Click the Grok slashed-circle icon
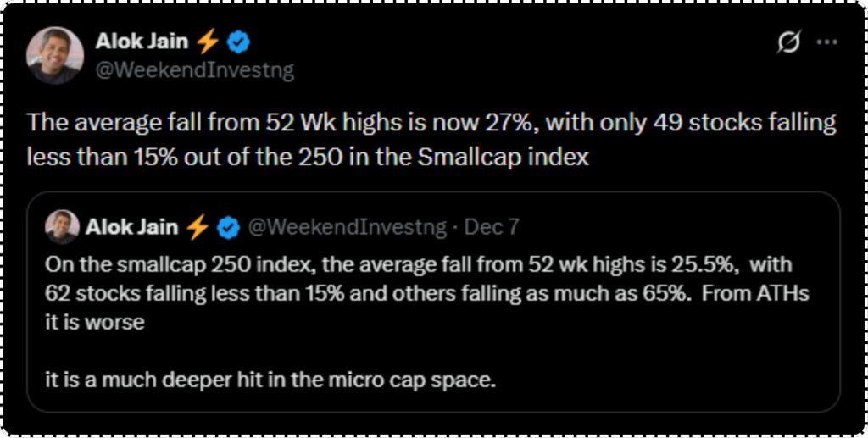 coord(788,44)
